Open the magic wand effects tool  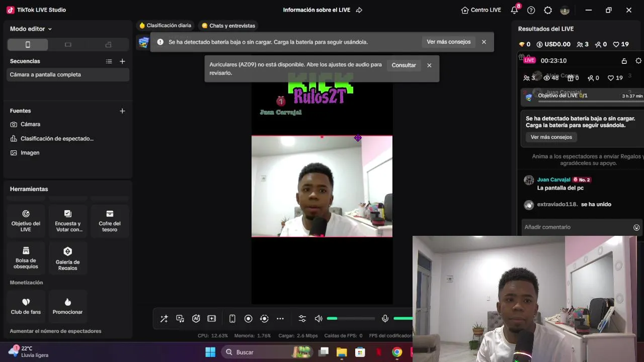click(x=164, y=319)
